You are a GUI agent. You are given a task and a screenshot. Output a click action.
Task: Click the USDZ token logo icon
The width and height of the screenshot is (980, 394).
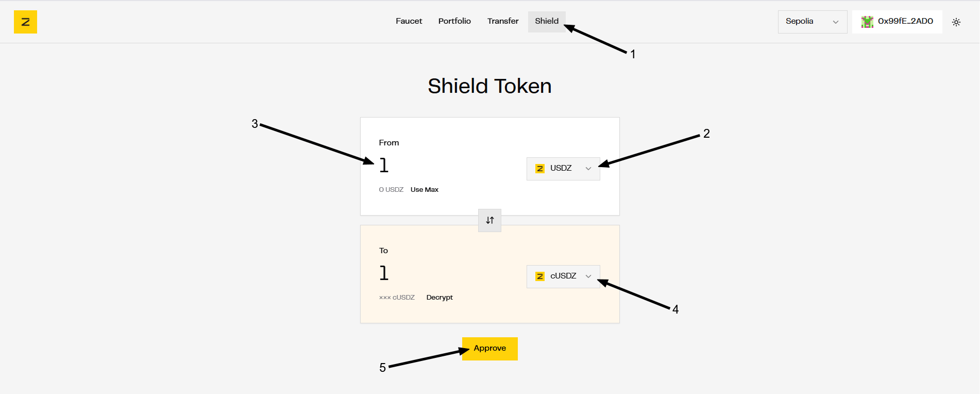(540, 169)
